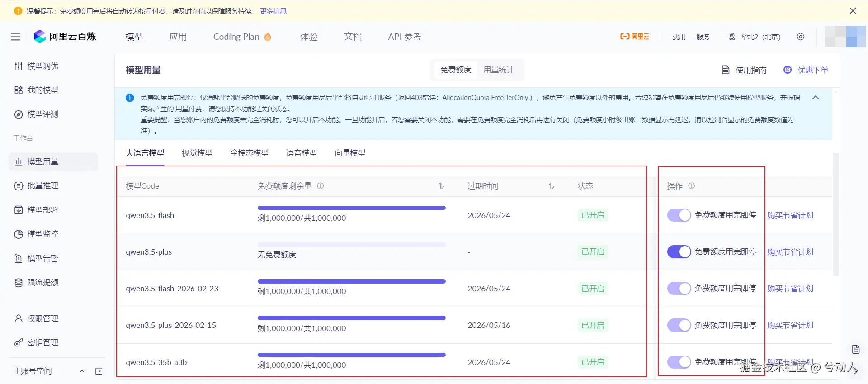This screenshot has height=384, width=868.
Task: Sort by 免费额度剩余量 column
Action: tap(441, 186)
